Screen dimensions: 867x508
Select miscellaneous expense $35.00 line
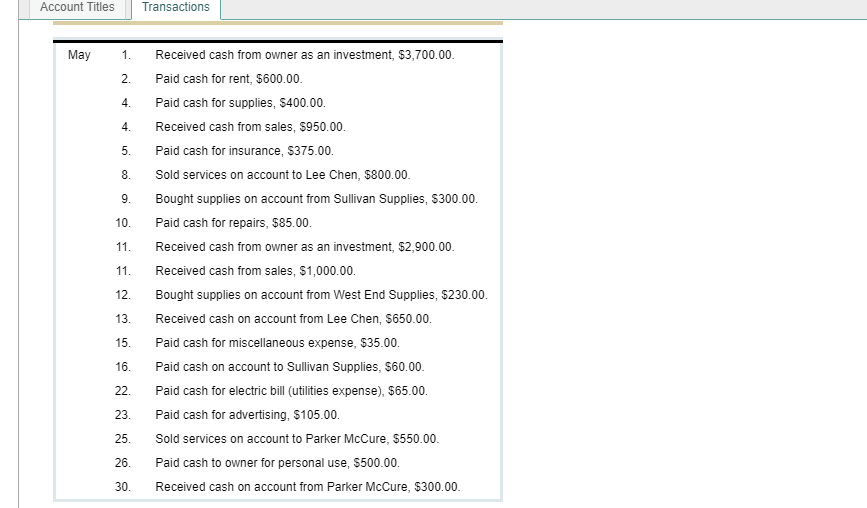(x=278, y=343)
